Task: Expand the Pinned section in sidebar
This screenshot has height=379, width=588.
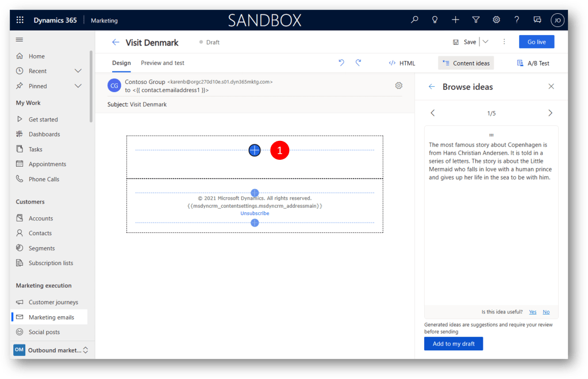Action: 78,86
